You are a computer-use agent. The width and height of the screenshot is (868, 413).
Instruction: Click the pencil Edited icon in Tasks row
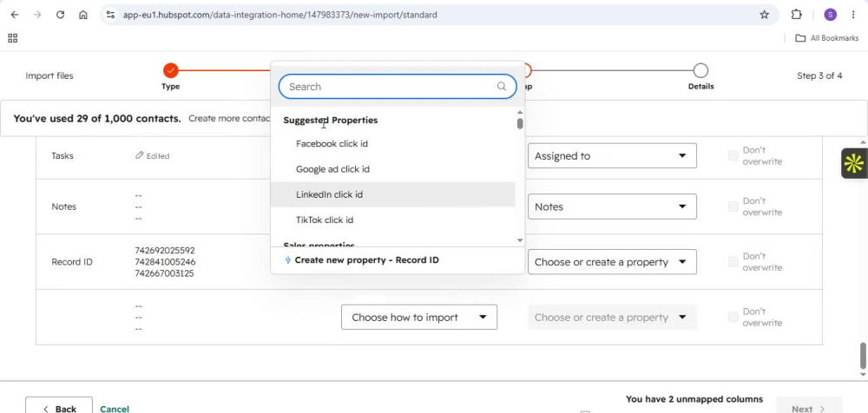click(x=140, y=155)
